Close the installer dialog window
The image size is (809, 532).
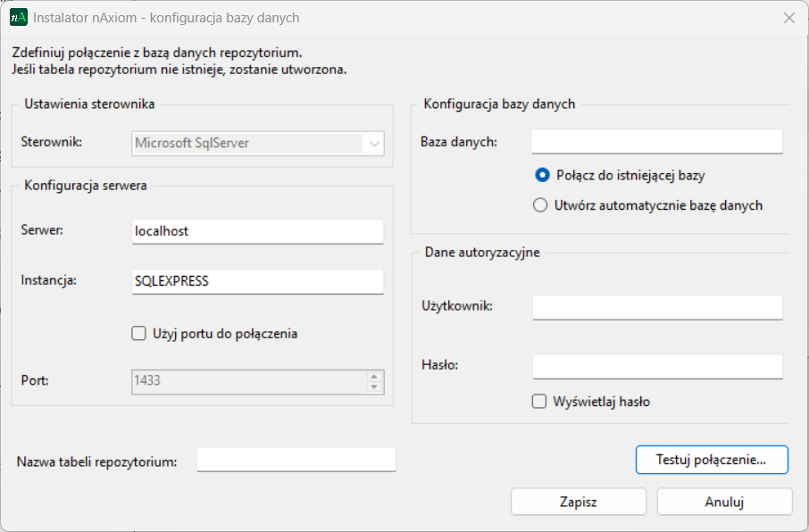point(788,17)
